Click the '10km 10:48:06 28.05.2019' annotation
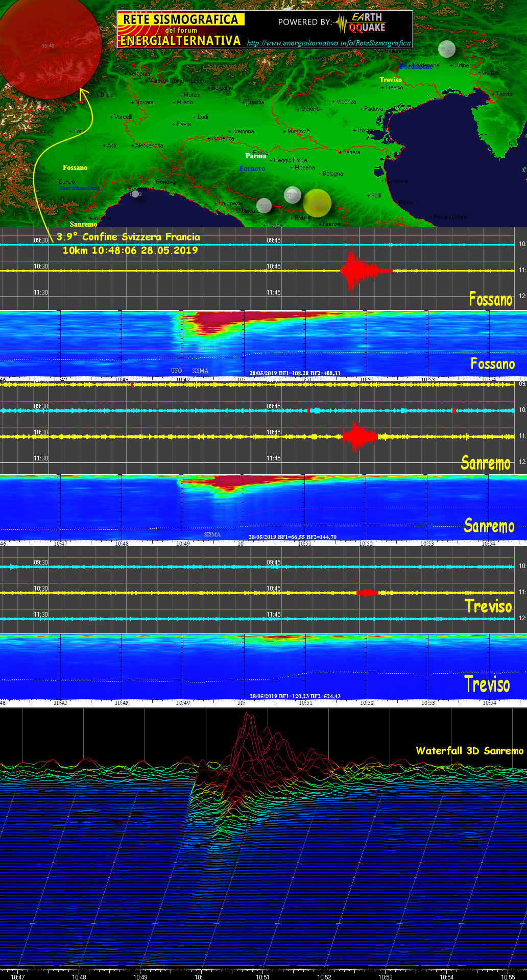This screenshot has width=527, height=980. [130, 250]
